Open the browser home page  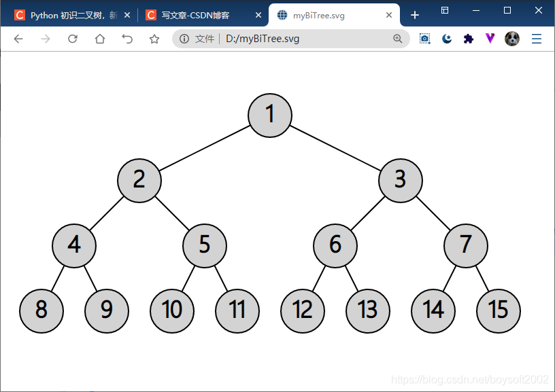pyautogui.click(x=100, y=39)
